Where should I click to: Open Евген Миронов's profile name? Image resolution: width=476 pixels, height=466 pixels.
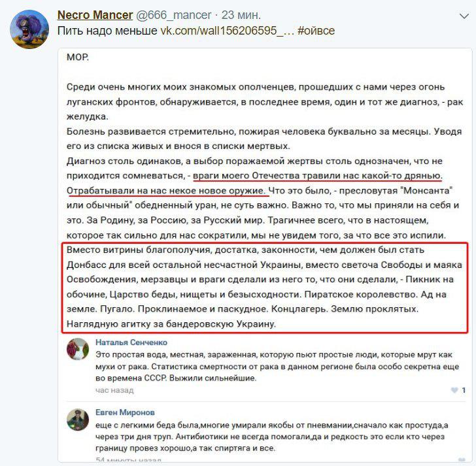[x=125, y=413]
